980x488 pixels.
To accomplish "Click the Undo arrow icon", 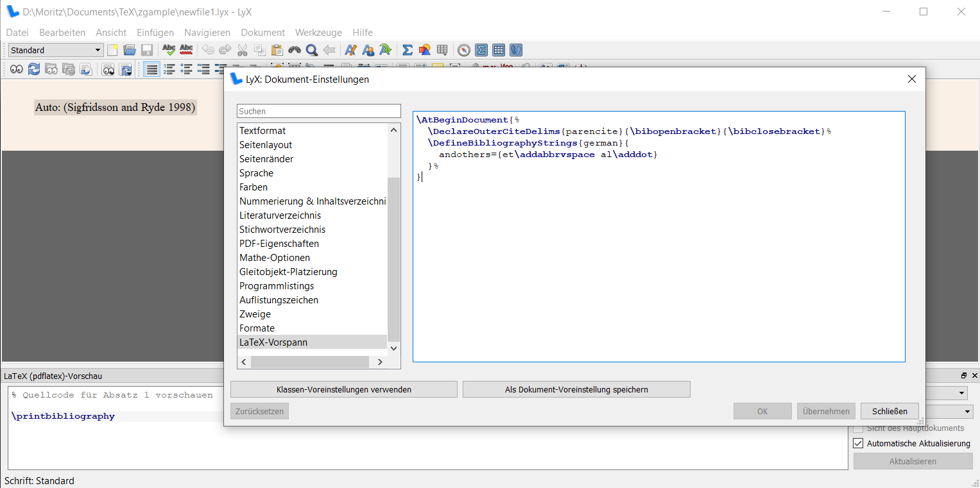I will tap(208, 50).
